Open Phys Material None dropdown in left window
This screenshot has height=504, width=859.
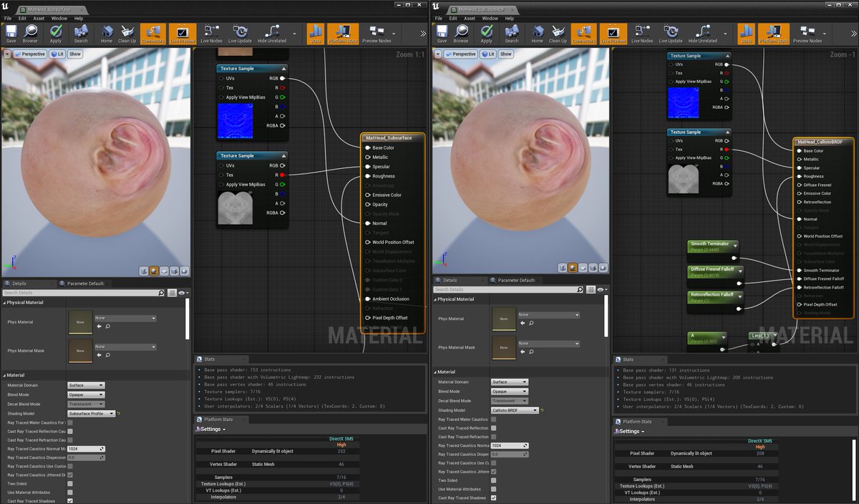(x=125, y=318)
